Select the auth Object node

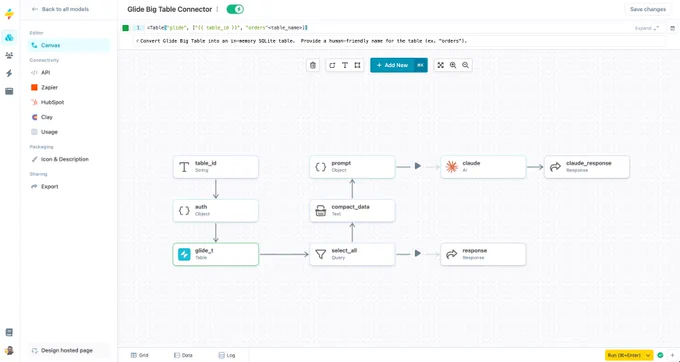(216, 210)
